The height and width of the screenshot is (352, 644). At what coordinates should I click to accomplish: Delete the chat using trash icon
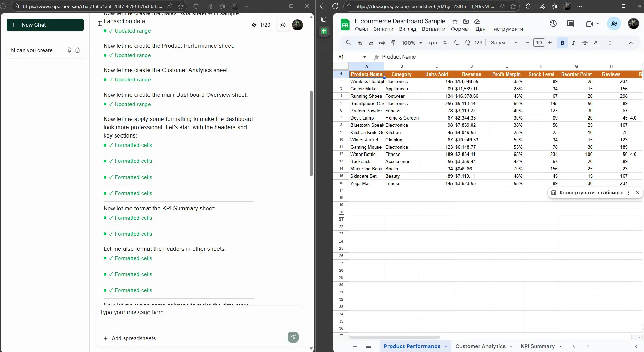(78, 50)
